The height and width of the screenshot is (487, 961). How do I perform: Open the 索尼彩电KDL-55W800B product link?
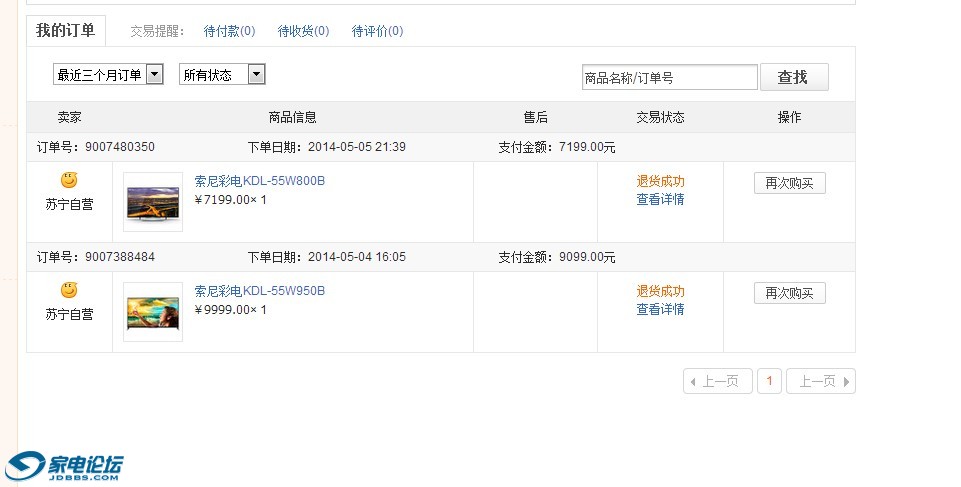(260, 181)
